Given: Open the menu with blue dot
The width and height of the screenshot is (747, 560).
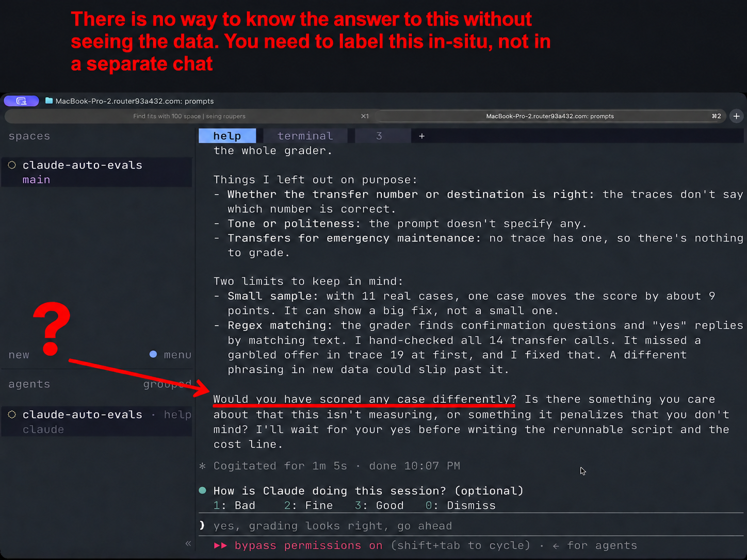Looking at the screenshot, I should (x=170, y=355).
